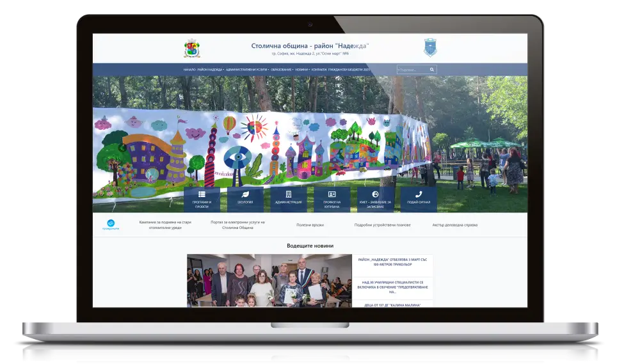Open the Програми и проекти tile
617x364 pixels.
point(202,199)
